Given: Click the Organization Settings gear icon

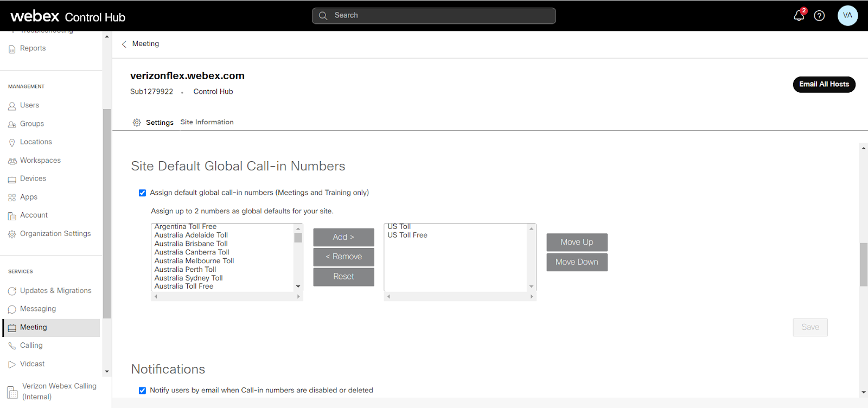Looking at the screenshot, I should point(12,234).
